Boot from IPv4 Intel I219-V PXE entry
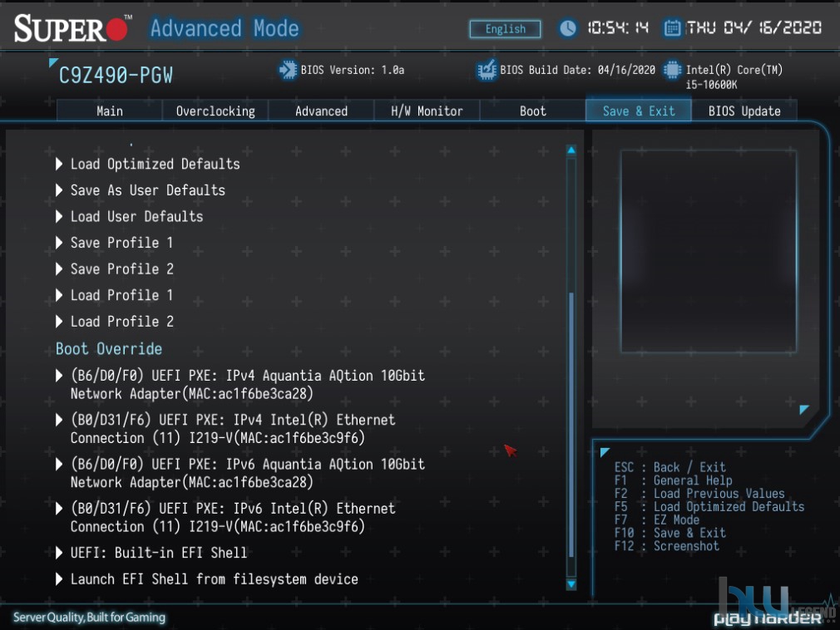 click(233, 429)
